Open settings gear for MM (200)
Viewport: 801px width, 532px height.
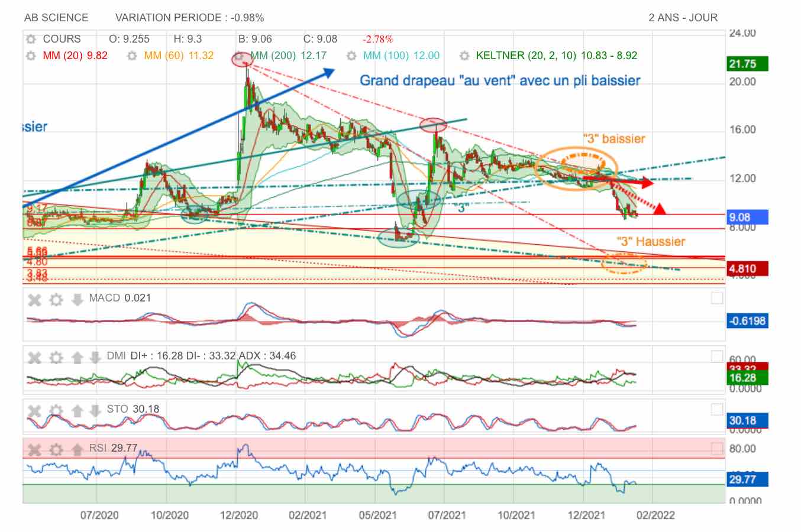239,56
